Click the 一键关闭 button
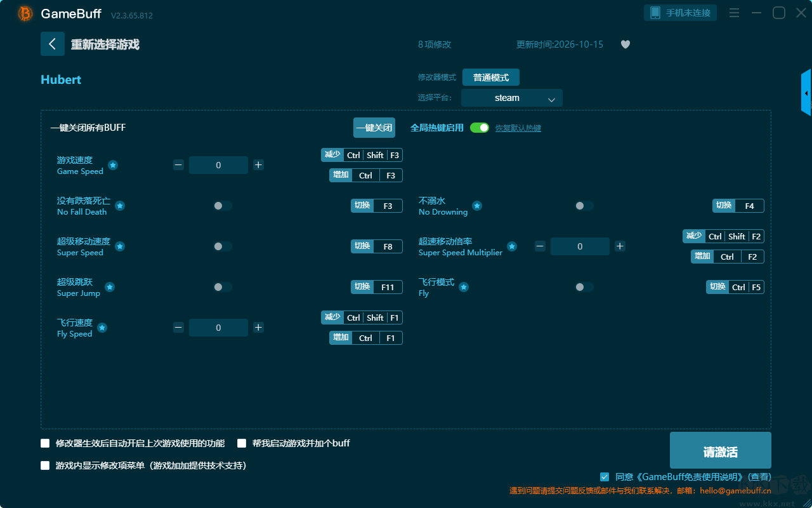 click(374, 128)
